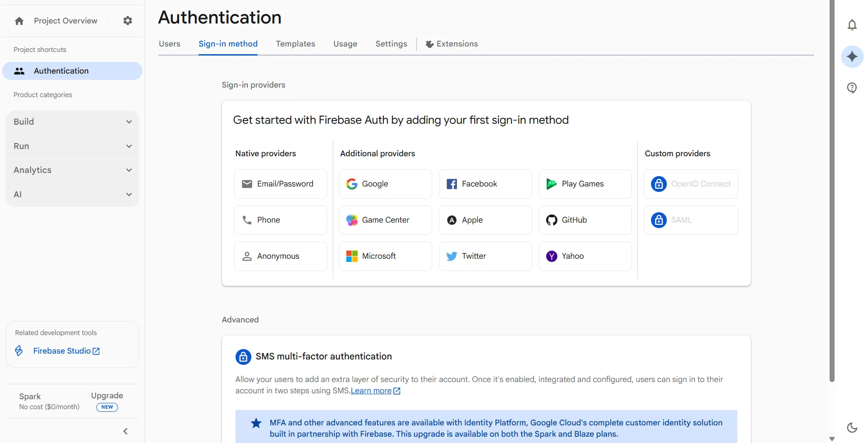Open the Extensions tab
This screenshot has height=443, width=868.
[x=452, y=44]
